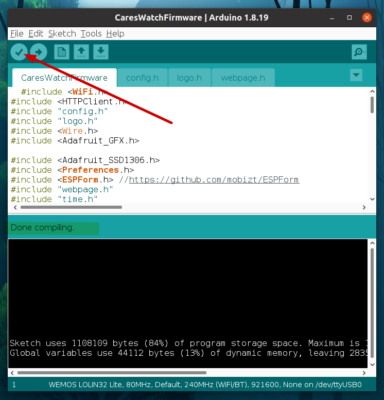
Task: Click console scroll-left arrow
Action: pos(12,373)
